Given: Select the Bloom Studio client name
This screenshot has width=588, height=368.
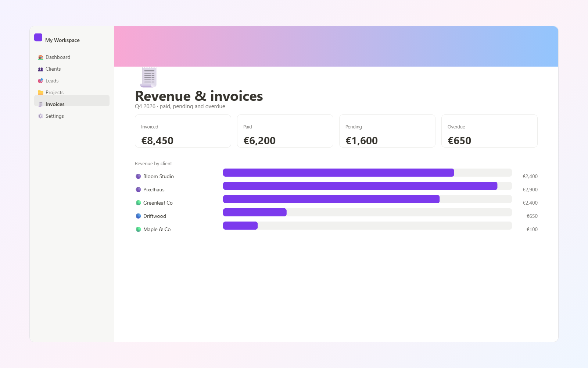Looking at the screenshot, I should (x=158, y=176).
